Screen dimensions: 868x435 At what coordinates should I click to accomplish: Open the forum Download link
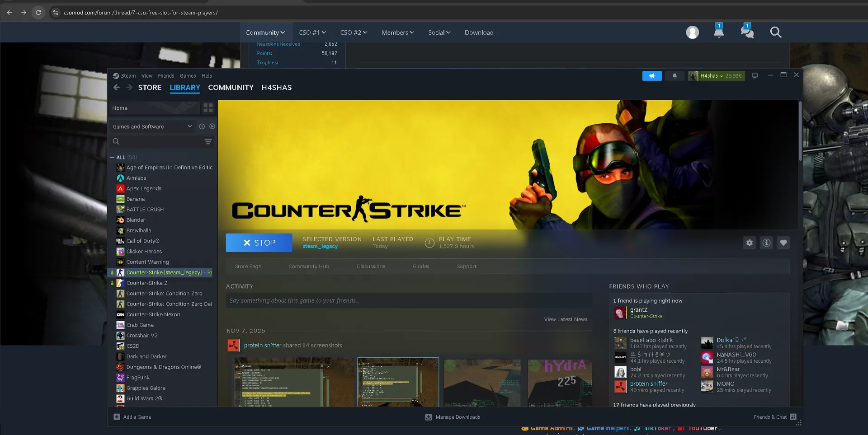[x=479, y=33]
